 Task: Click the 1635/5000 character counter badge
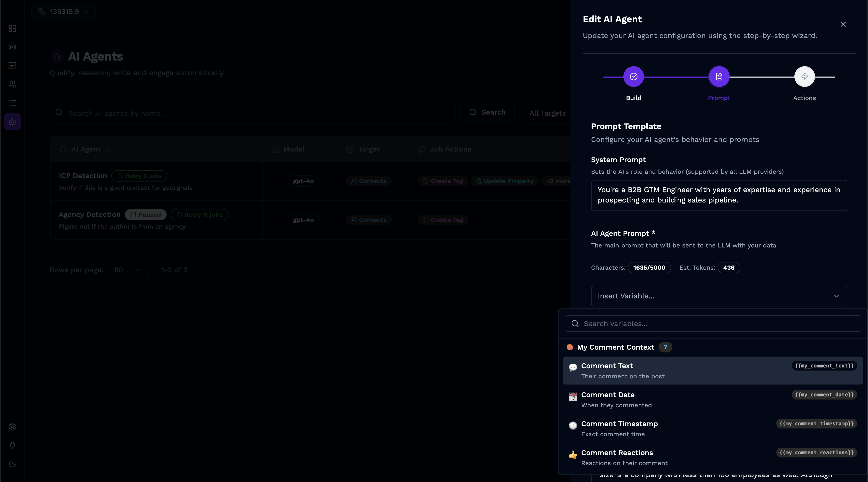649,267
